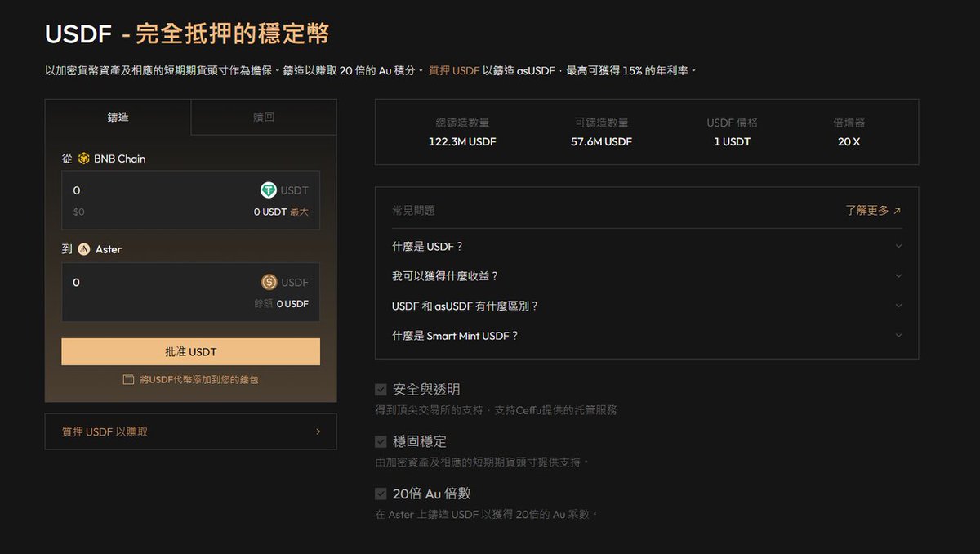Image resolution: width=980 pixels, height=554 pixels.
Task: Expand USDF 和 asUSDF 有什麼區別？ item
Action: coord(647,306)
